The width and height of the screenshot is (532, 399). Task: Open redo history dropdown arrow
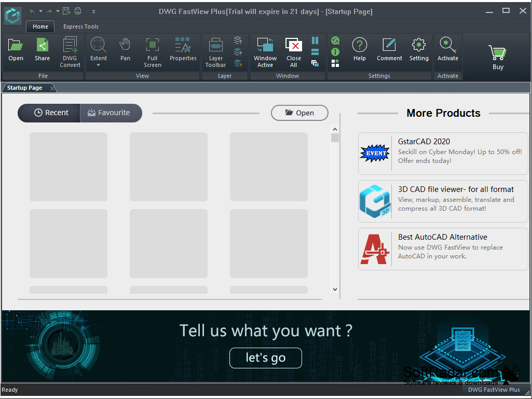[58, 11]
